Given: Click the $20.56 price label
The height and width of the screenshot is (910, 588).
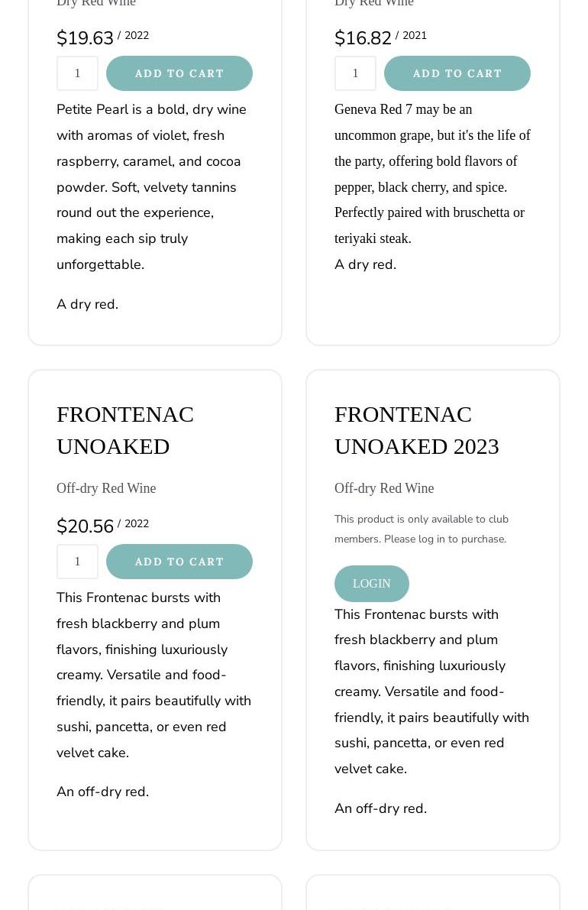Looking at the screenshot, I should pyautogui.click(x=85, y=526).
